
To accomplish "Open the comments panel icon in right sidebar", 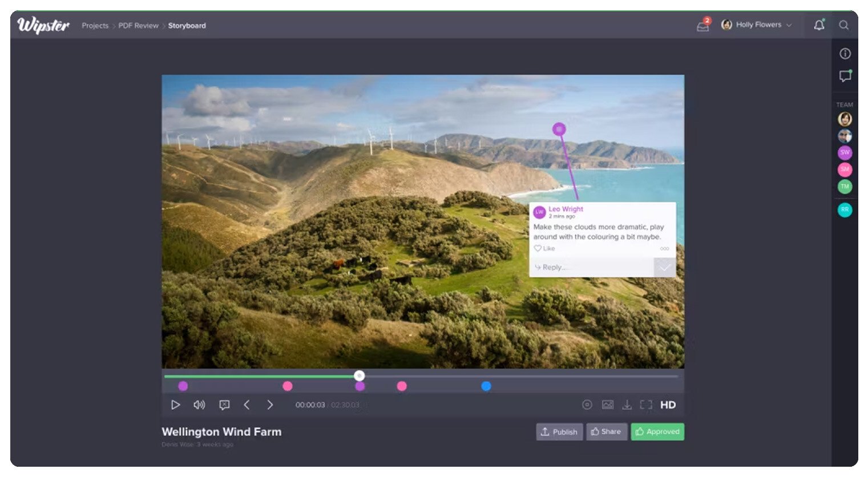I will [x=845, y=76].
